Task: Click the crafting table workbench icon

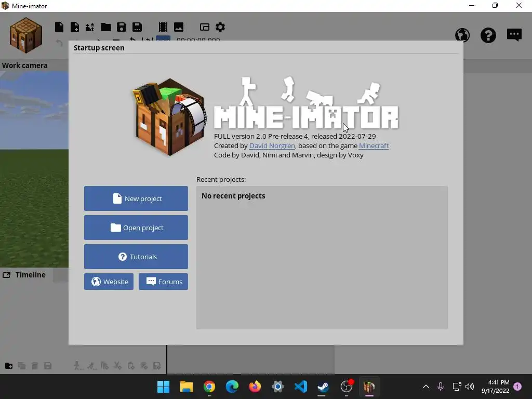Action: 26,35
